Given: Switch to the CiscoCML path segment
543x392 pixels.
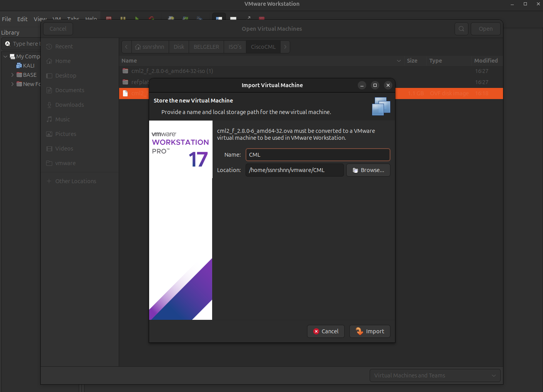Looking at the screenshot, I should click(x=263, y=47).
